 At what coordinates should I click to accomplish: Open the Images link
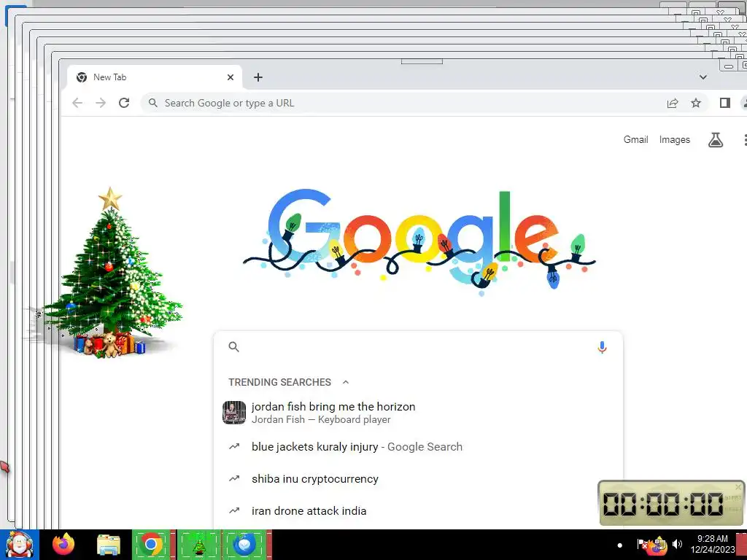[x=675, y=139]
